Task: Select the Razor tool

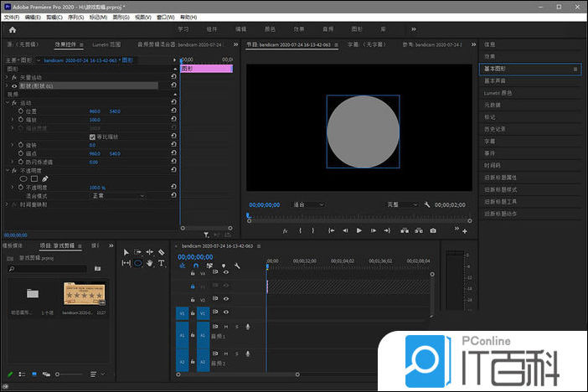Action: pos(161,251)
